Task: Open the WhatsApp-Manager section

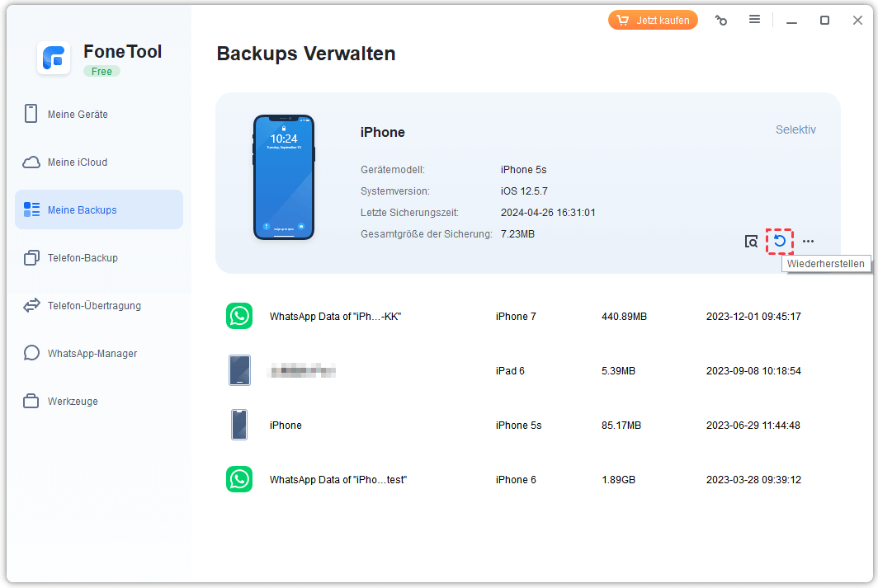Action: pyautogui.click(x=92, y=354)
